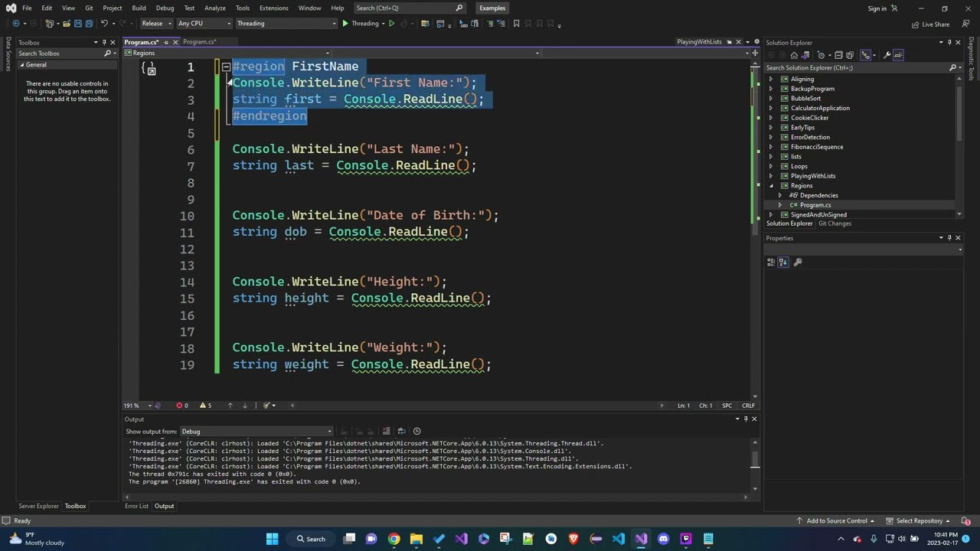
Task: Switch to the Git Changes tab
Action: pos(835,223)
